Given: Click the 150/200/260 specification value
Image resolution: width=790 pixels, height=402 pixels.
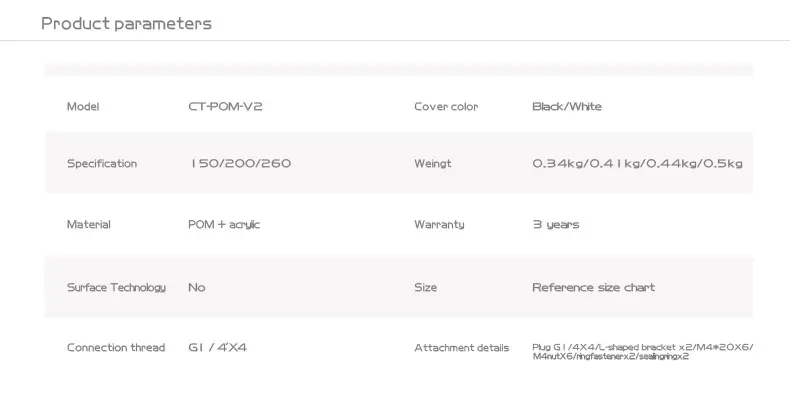Looking at the screenshot, I should click(x=240, y=164).
